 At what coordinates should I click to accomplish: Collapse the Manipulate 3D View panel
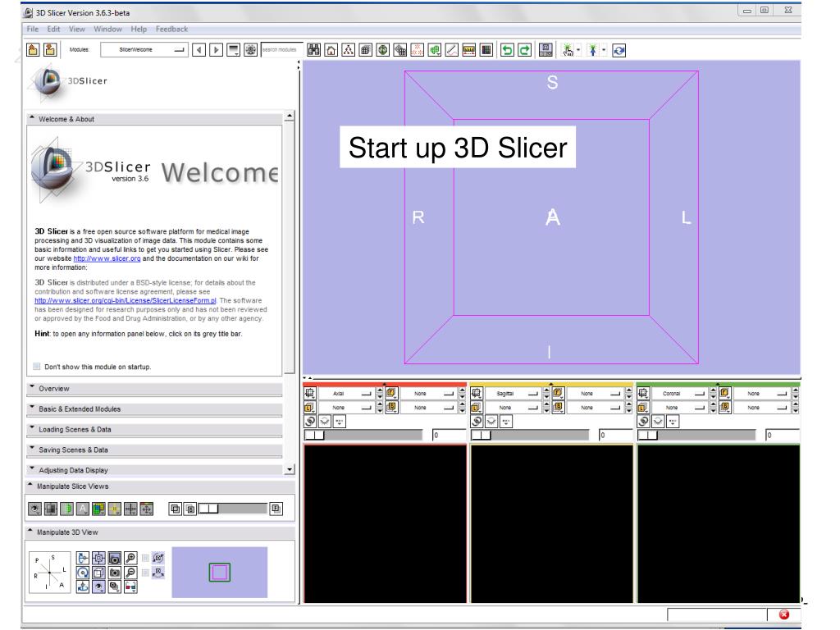coord(160,532)
